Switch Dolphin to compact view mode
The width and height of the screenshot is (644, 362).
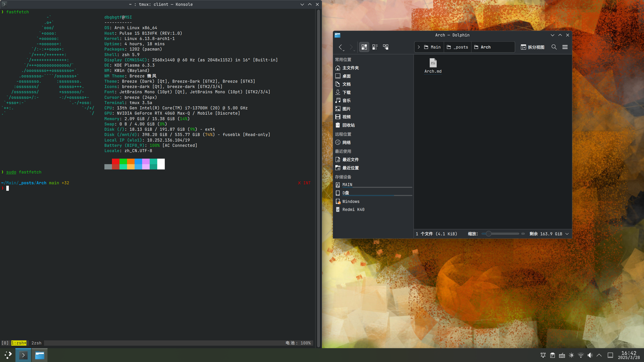coord(375,47)
